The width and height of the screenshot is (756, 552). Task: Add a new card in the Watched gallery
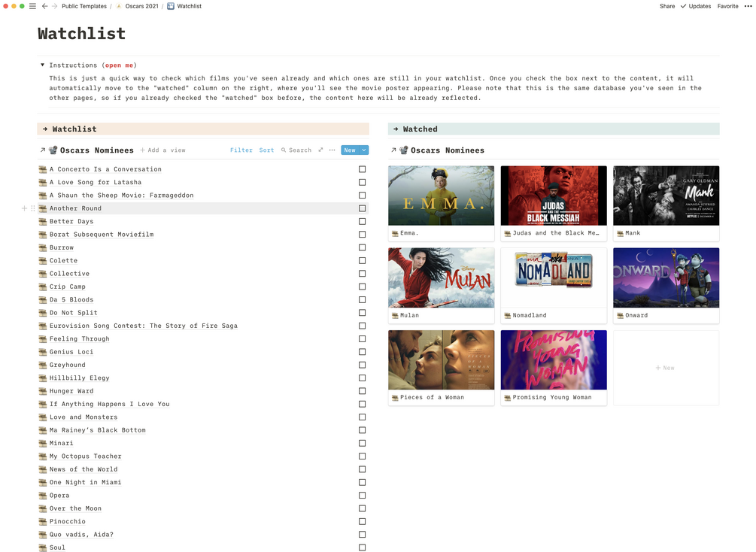tap(666, 368)
